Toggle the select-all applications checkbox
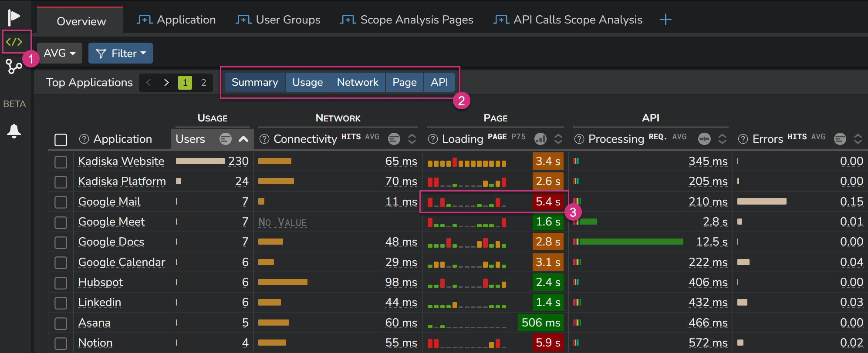This screenshot has width=868, height=353. coord(61,140)
